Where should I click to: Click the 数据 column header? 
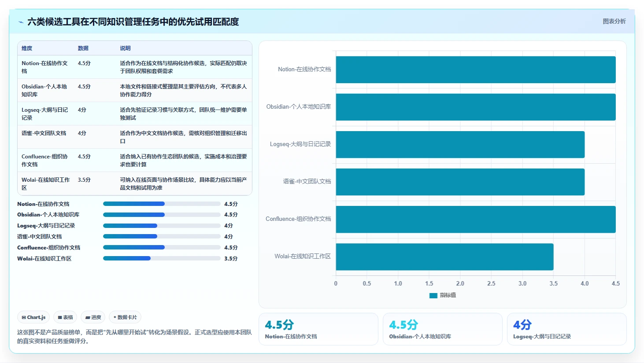[83, 48]
